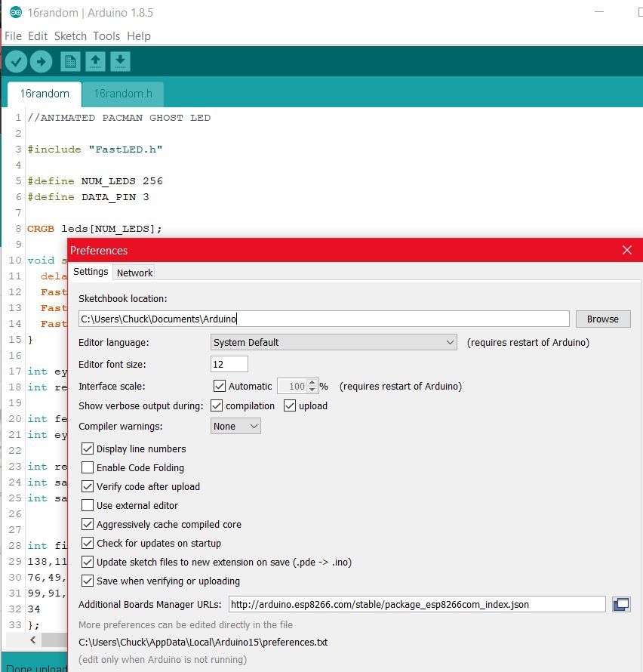
Task: Switch to the Network tab
Action: tap(134, 273)
